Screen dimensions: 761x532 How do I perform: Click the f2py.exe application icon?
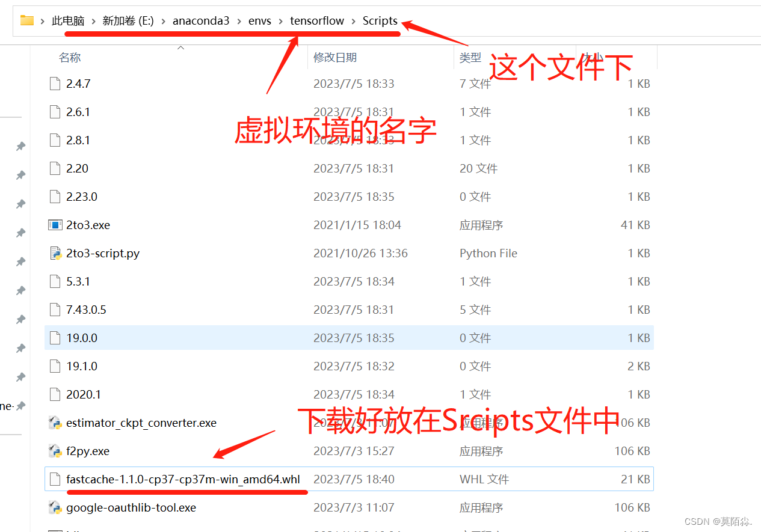pos(55,451)
